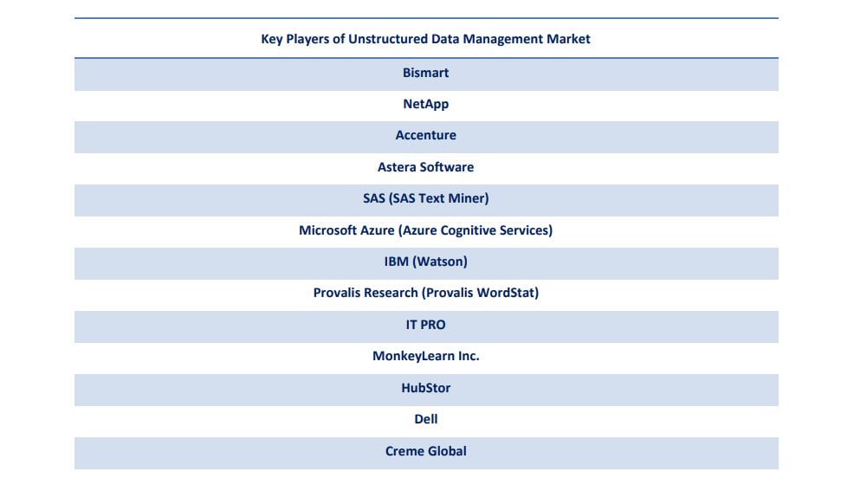Click the NetApp entry

(426, 104)
